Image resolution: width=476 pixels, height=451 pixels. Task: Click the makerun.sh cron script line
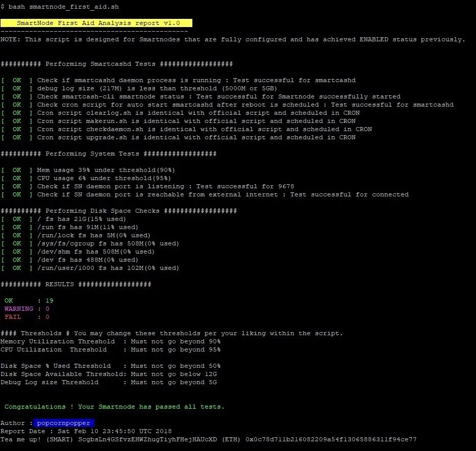point(178,121)
